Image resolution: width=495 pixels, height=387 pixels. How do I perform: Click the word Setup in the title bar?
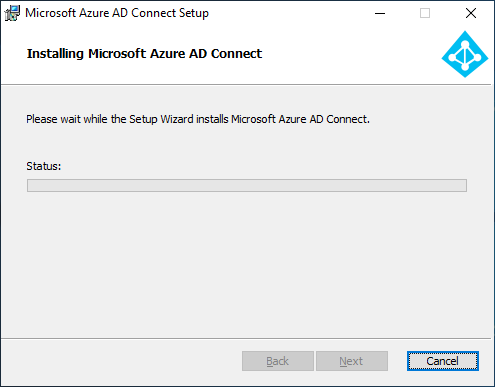pyautogui.click(x=194, y=13)
